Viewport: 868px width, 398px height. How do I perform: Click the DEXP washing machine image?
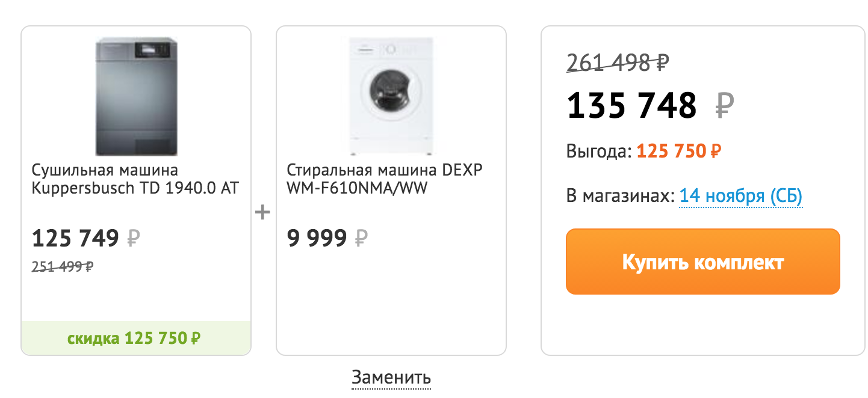click(x=390, y=96)
